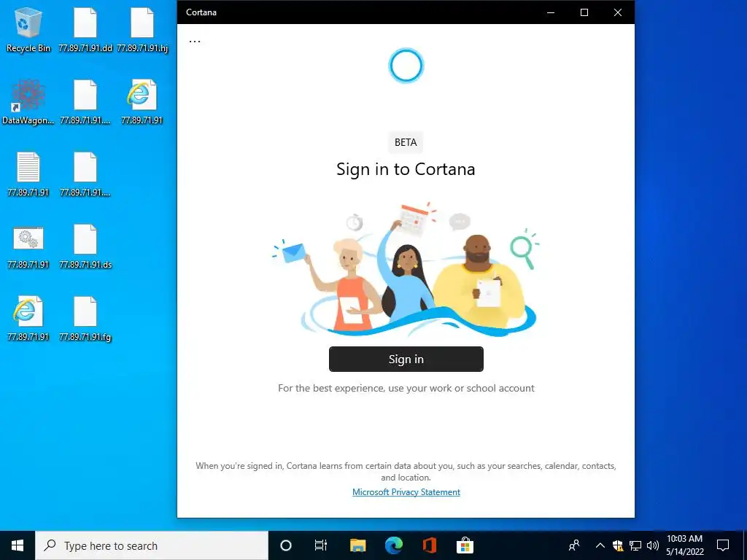Screen dimensions: 747x560
Task: Open Task View from the taskbar
Action: [x=321, y=545]
